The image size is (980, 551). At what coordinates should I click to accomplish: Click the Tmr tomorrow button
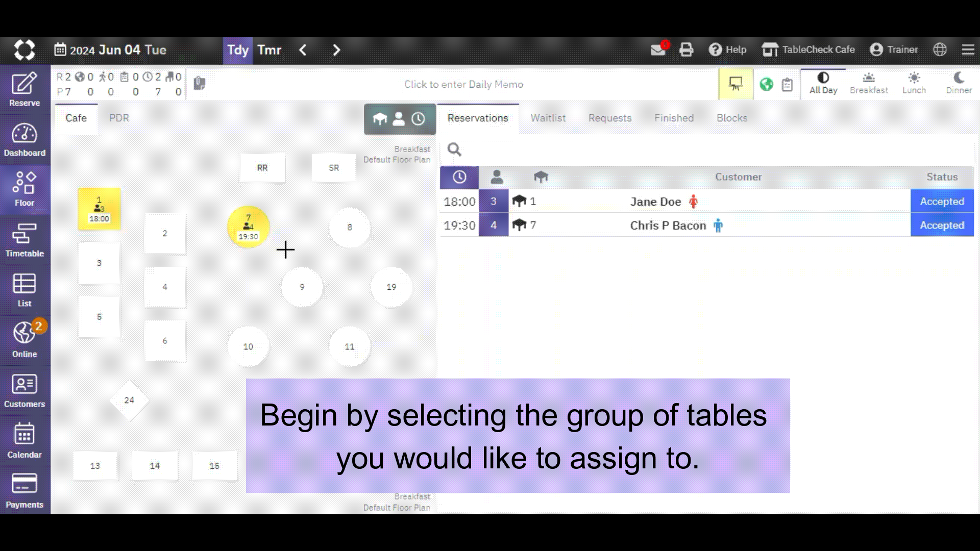(269, 50)
